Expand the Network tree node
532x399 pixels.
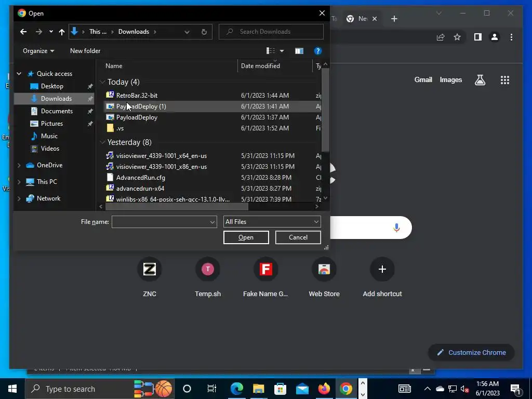click(x=19, y=198)
